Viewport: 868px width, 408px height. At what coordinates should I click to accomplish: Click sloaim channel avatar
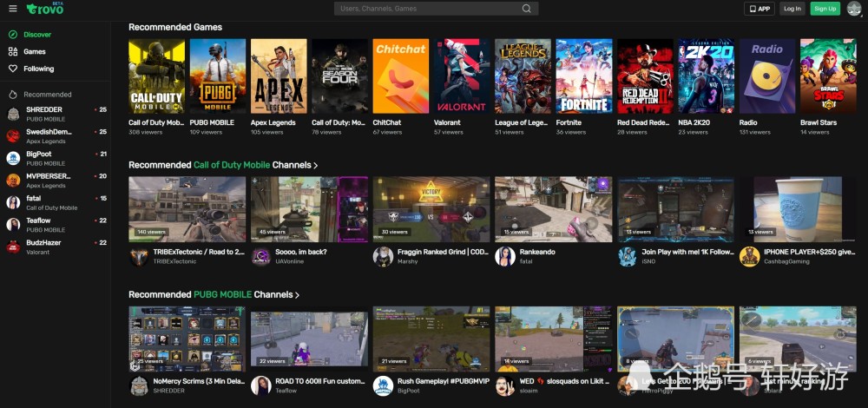click(505, 385)
